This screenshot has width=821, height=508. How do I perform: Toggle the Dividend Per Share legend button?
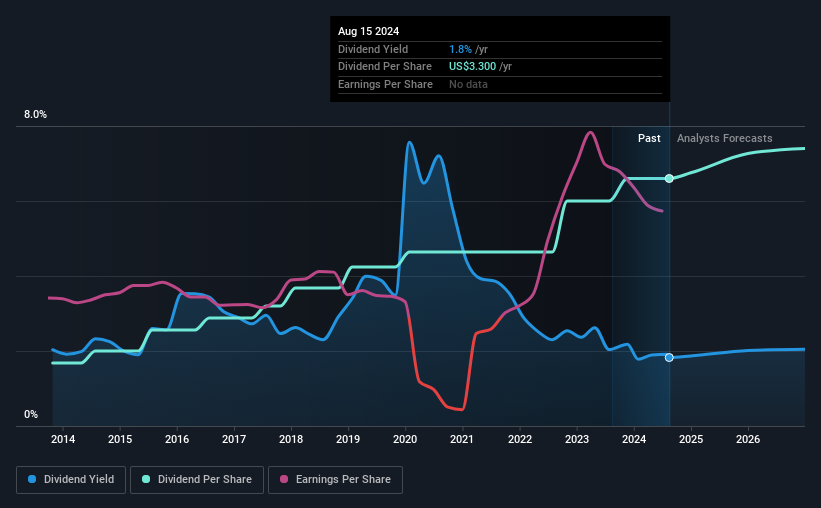[197, 480]
